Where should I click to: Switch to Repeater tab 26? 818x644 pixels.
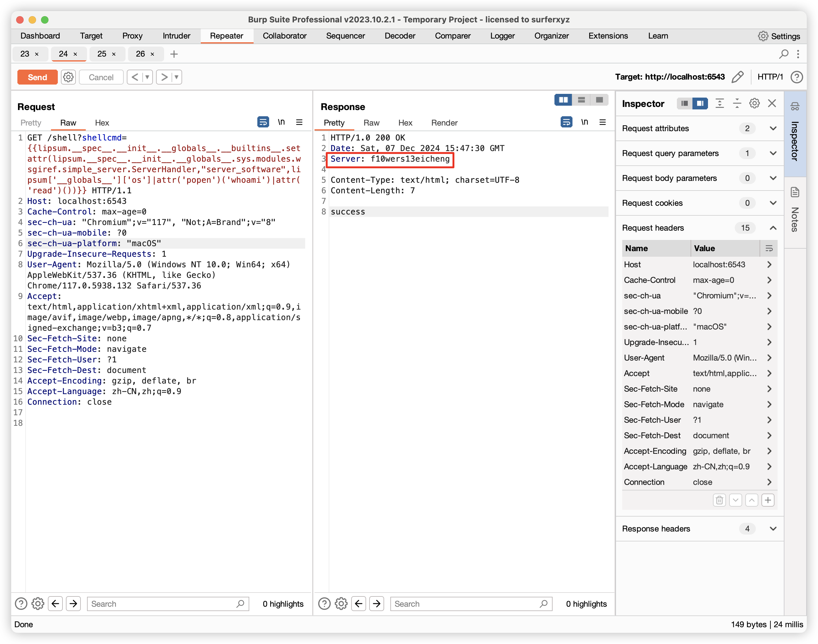tap(140, 54)
